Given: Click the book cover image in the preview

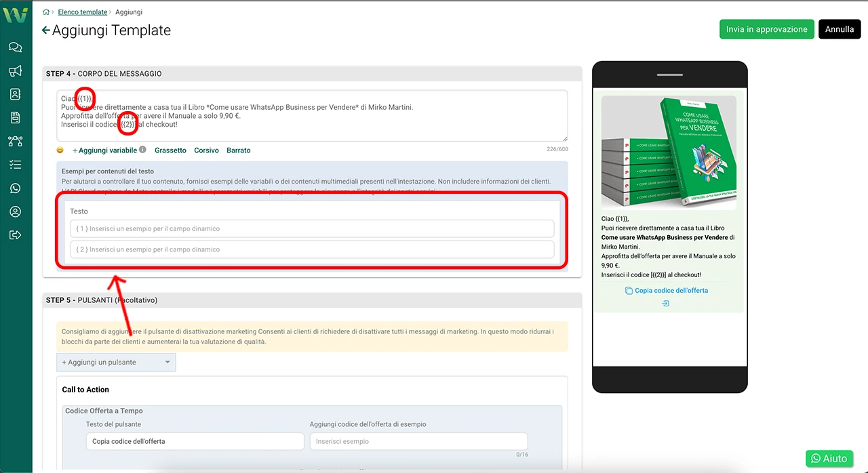Looking at the screenshot, I should 669,152.
